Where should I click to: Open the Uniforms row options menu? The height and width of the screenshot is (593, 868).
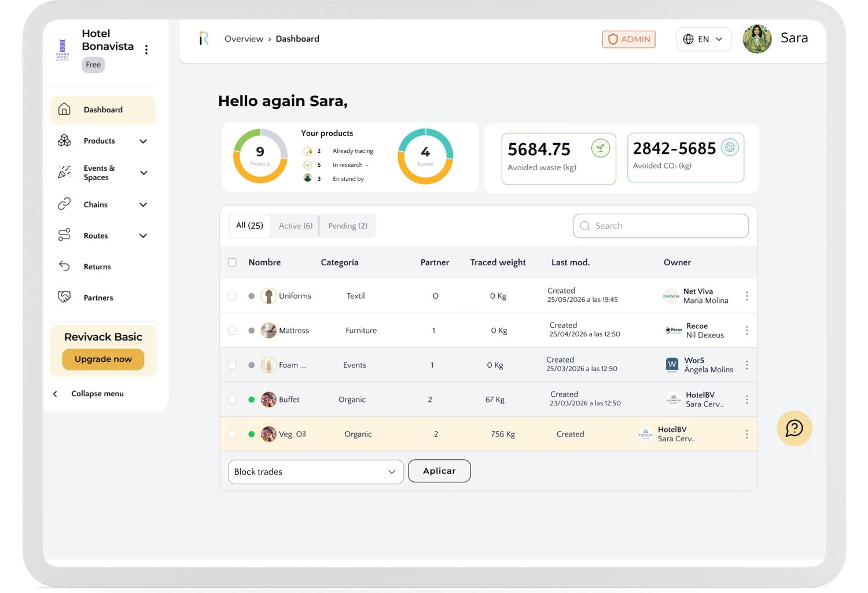coord(746,296)
